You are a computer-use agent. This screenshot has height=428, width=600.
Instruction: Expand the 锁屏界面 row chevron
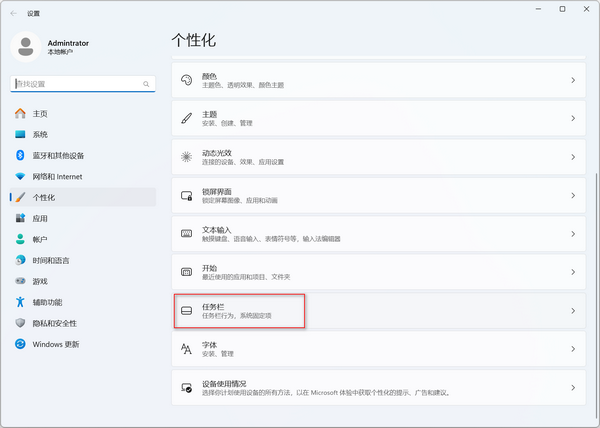(x=573, y=195)
